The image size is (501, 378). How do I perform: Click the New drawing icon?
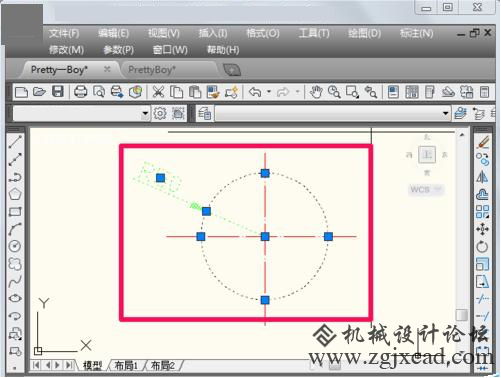(21, 92)
